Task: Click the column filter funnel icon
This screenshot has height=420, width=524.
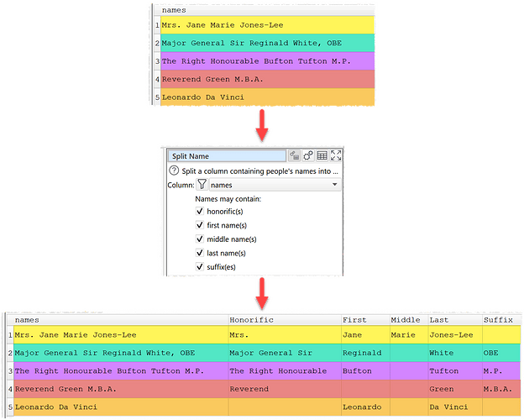Action: (x=202, y=185)
